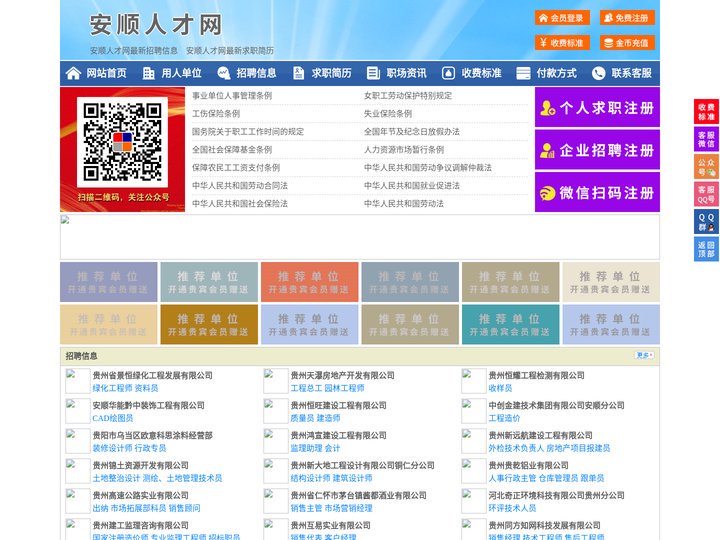Click the phone icon beside 联系客服
The height and width of the screenshot is (540, 720).
598,73
